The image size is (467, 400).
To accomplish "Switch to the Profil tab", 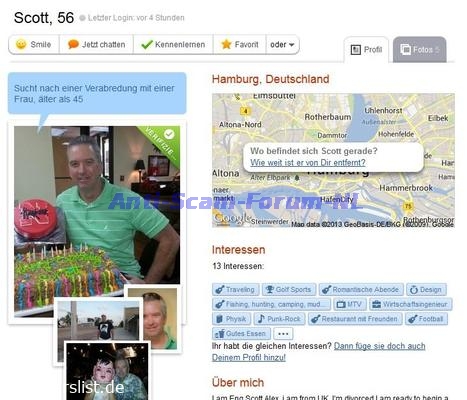I will pyautogui.click(x=366, y=50).
